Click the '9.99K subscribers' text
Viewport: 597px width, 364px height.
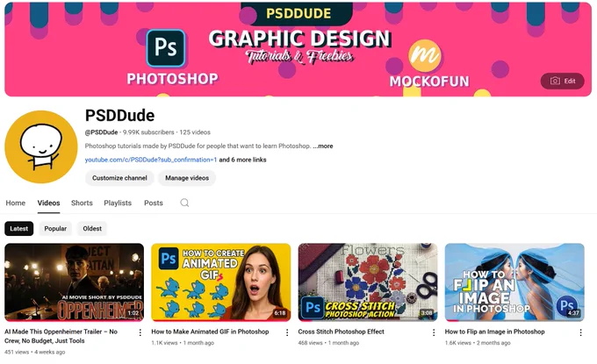(x=148, y=132)
